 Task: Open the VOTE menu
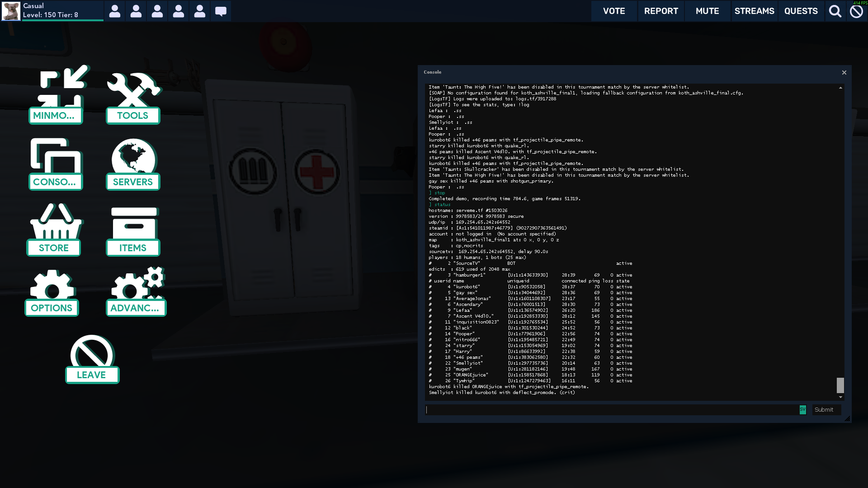614,11
